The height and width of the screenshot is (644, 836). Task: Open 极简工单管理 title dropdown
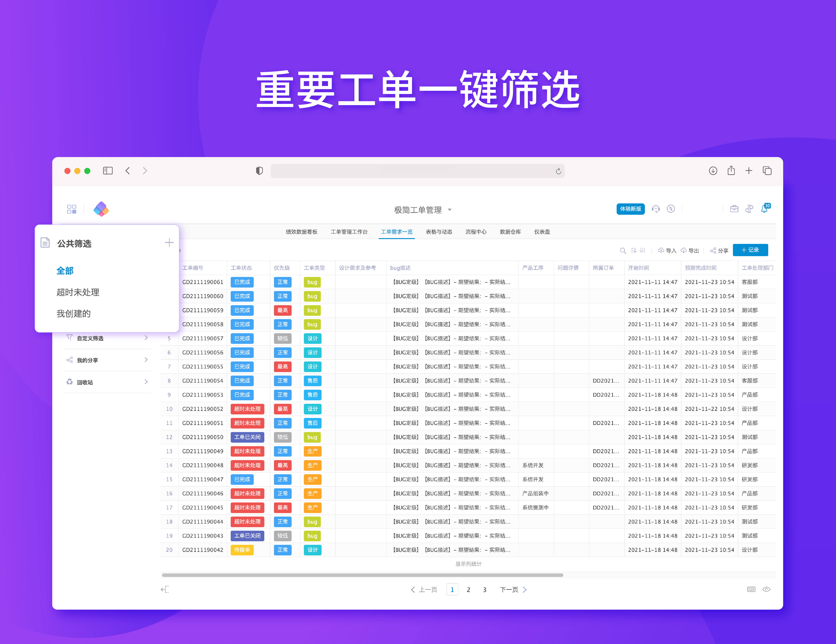click(x=423, y=210)
